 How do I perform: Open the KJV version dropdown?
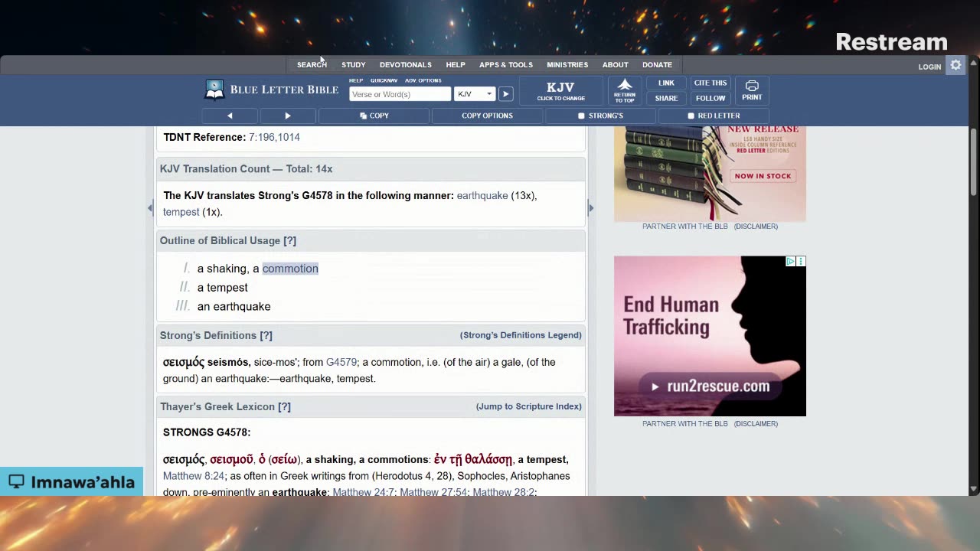pos(475,94)
